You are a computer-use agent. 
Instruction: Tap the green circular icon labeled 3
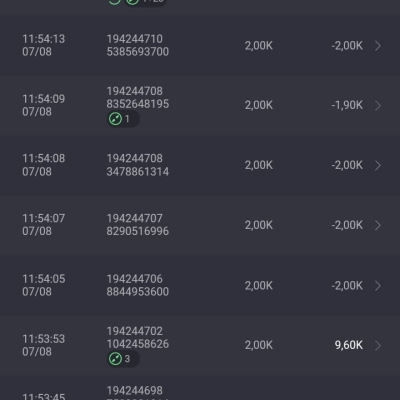point(115,359)
